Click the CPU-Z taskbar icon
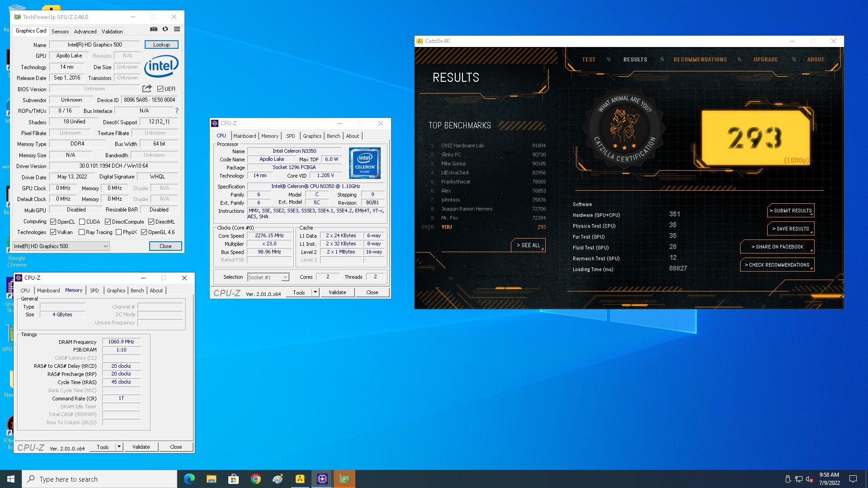The width and height of the screenshot is (868, 488). coord(322,479)
